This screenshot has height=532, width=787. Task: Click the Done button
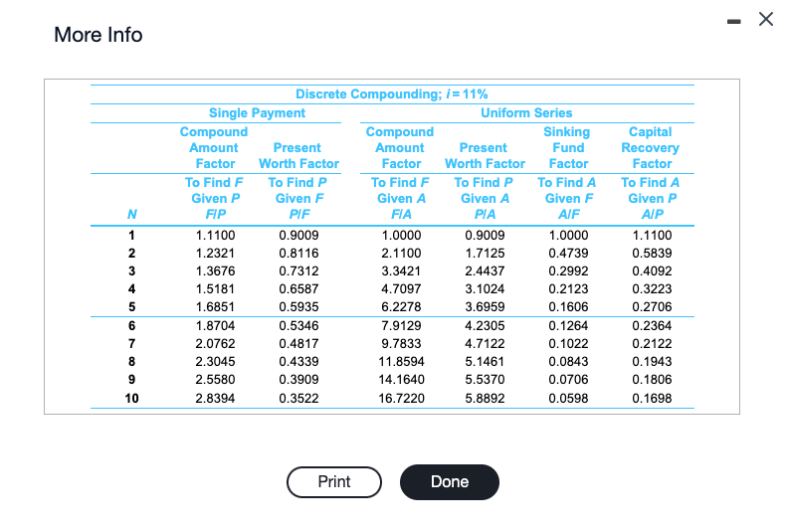click(x=449, y=482)
